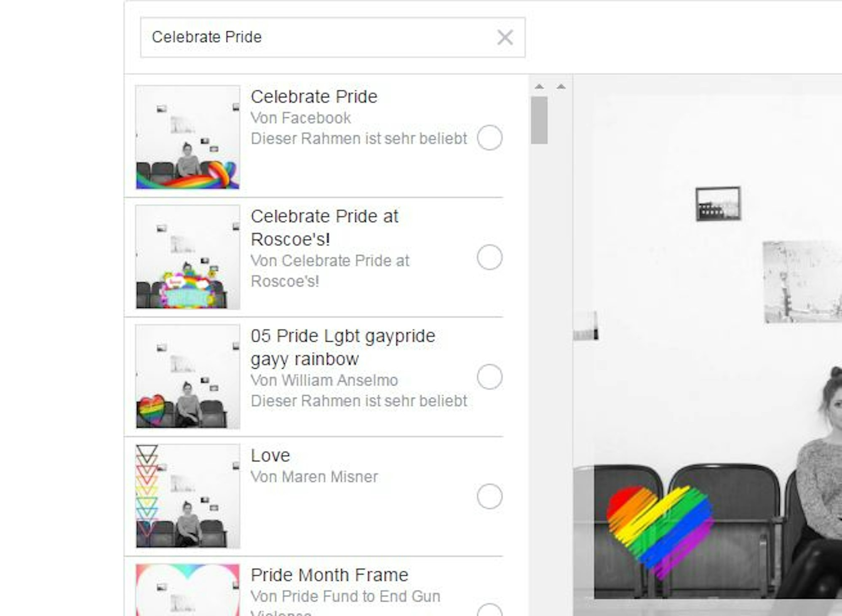Click the Pride Month heart-shaped thumbnail

tap(188, 590)
